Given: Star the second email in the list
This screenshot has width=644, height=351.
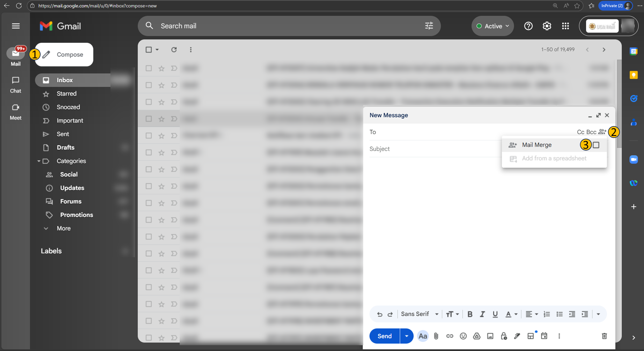Looking at the screenshot, I should (x=161, y=85).
